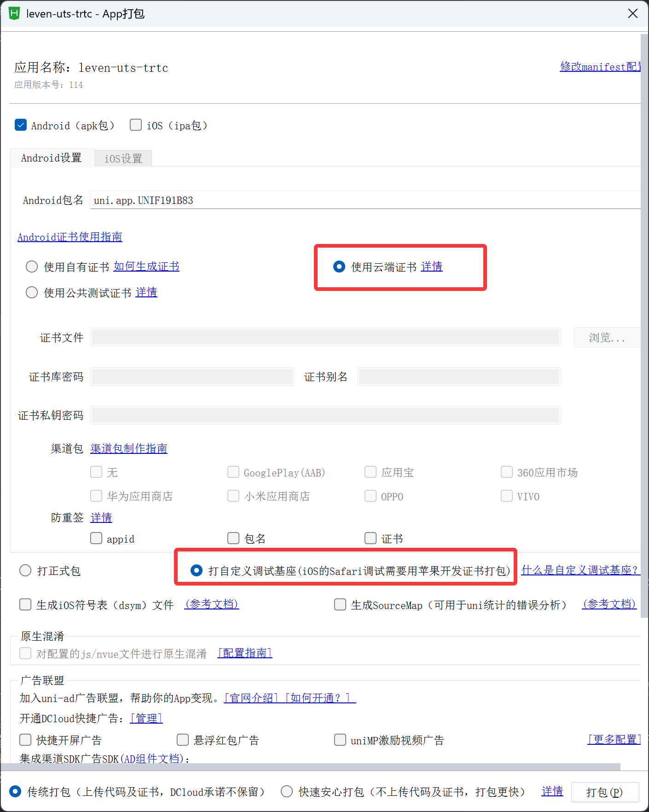The width and height of the screenshot is (649, 812).
Task: Open the Android证书使用指南 link
Action: tap(70, 237)
